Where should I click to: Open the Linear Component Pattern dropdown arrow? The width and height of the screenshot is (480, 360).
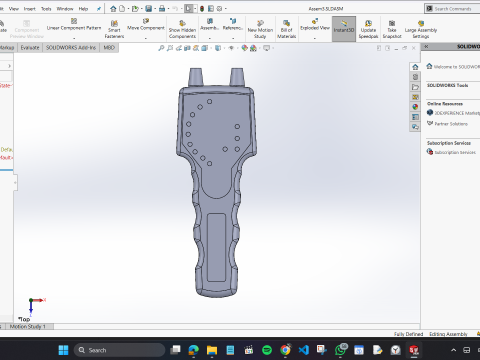(74, 38)
